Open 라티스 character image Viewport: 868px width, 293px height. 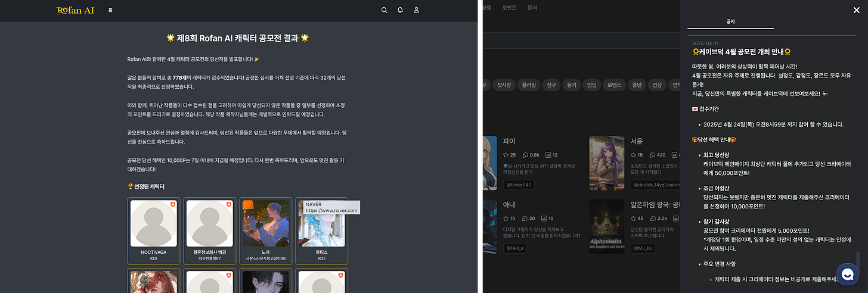point(321,223)
